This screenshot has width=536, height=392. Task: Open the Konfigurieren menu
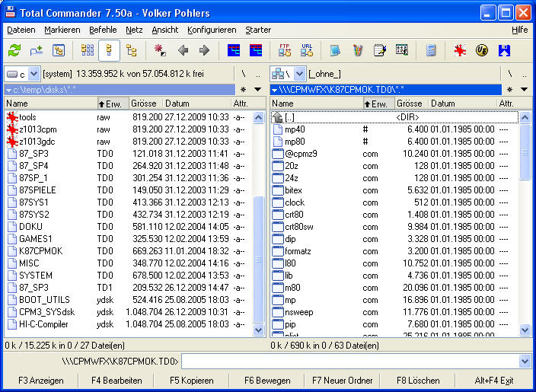click(x=212, y=30)
